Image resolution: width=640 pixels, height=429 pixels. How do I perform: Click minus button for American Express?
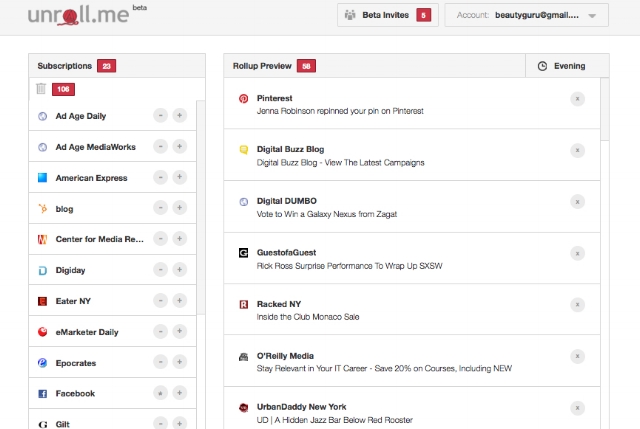(160, 177)
